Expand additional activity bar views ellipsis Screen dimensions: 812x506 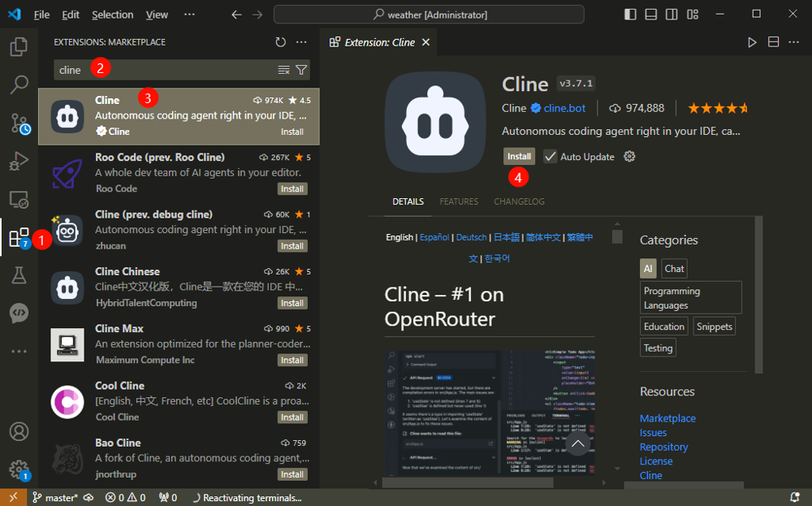19,352
